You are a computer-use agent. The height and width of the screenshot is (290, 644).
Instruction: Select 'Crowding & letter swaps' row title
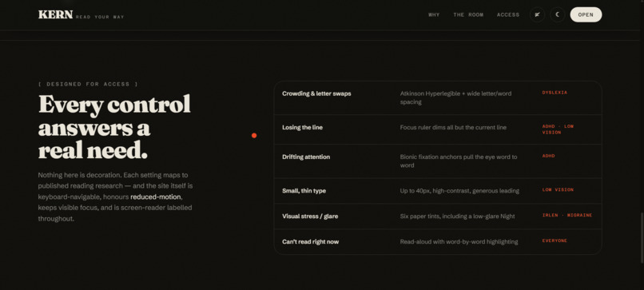coord(316,93)
